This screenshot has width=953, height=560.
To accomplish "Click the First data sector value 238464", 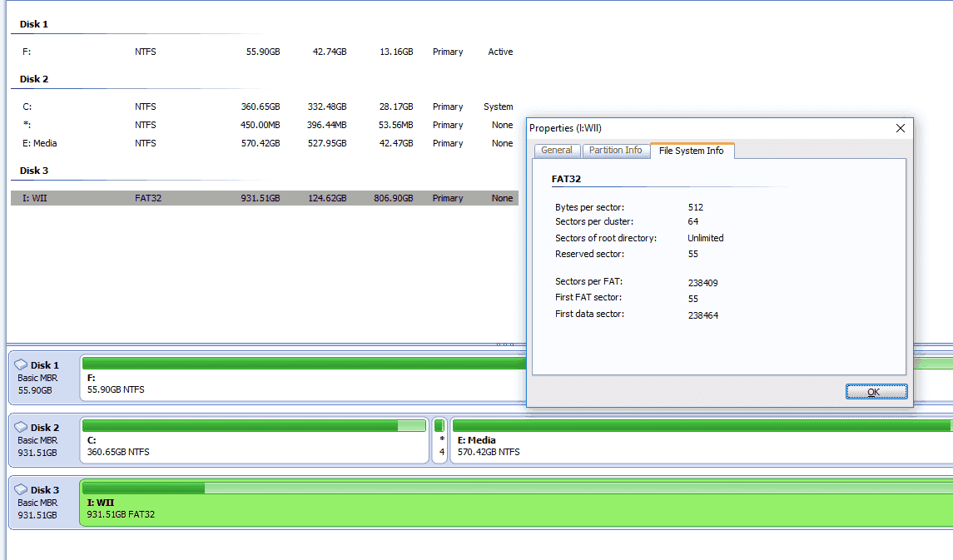I will (702, 315).
